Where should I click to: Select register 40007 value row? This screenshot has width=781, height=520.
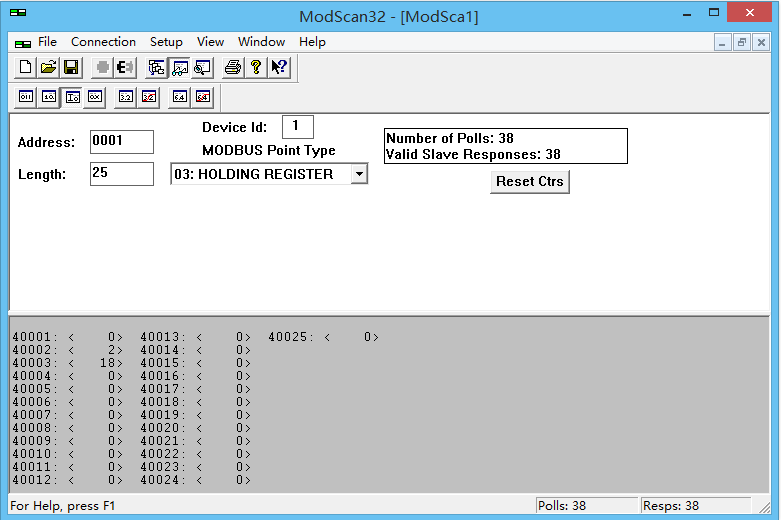click(68, 415)
